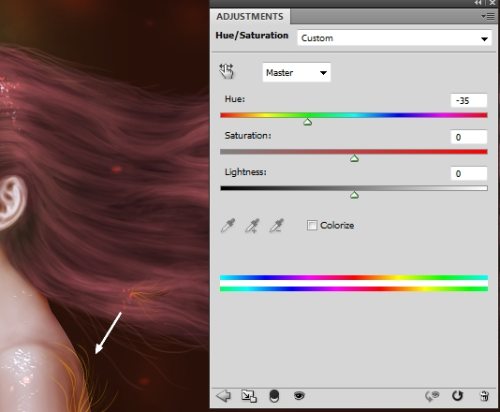Select the subtract-from-sample eyedropper tool
The height and width of the screenshot is (412, 500).
(277, 226)
